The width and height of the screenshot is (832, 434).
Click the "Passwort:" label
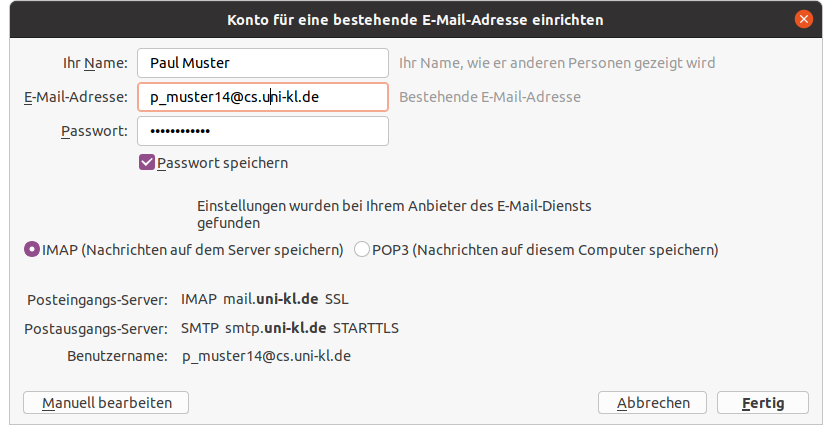pos(94,131)
